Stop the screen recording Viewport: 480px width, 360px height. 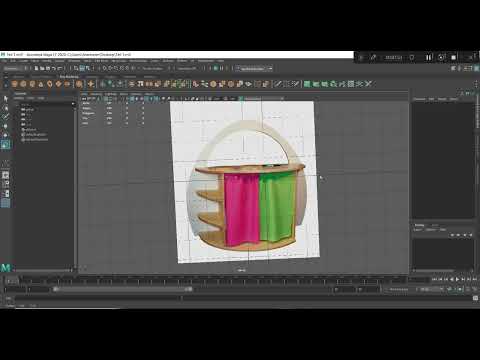click(x=454, y=57)
